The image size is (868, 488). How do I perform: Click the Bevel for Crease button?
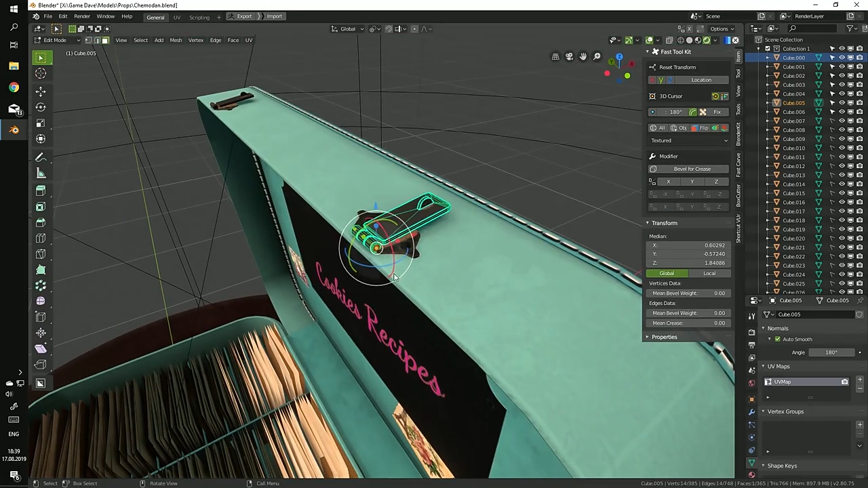point(692,169)
